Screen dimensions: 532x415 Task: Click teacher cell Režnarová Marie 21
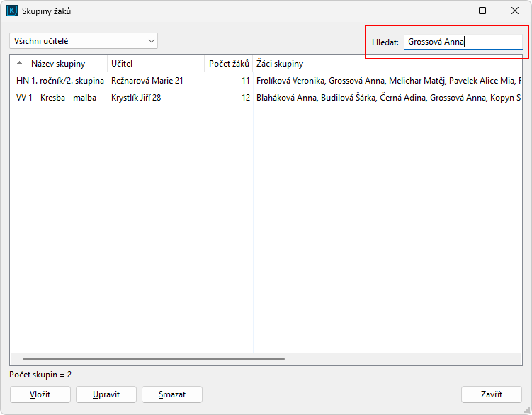coord(147,81)
